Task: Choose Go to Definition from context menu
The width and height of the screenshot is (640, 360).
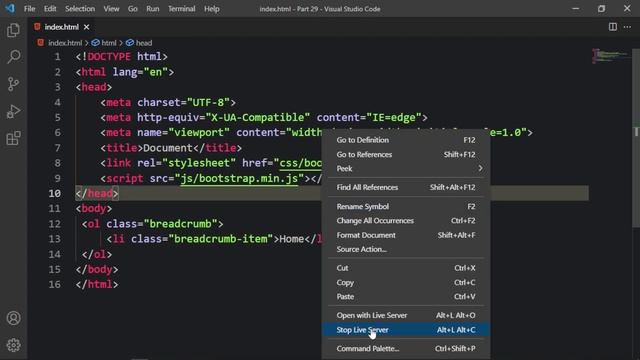Action: 406,140
